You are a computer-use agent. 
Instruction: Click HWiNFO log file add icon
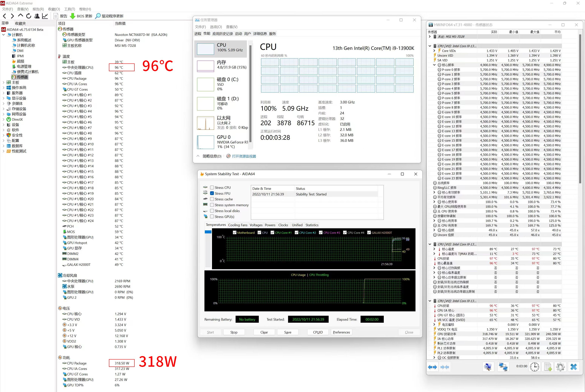[548, 367]
